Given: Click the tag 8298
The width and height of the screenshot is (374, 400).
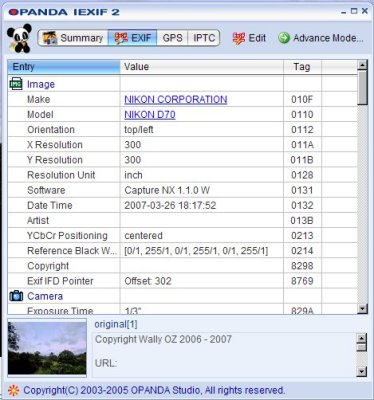Looking at the screenshot, I should (302, 266).
